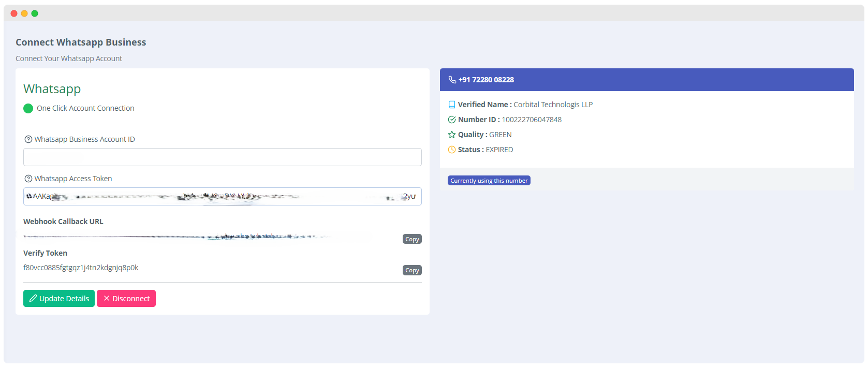Click the clock icon beside Status
Image resolution: width=868 pixels, height=368 pixels.
click(x=452, y=150)
